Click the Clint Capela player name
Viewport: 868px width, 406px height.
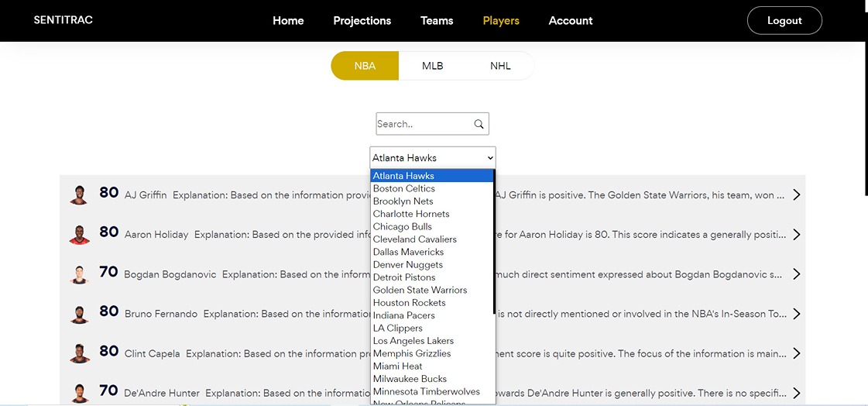(153, 354)
